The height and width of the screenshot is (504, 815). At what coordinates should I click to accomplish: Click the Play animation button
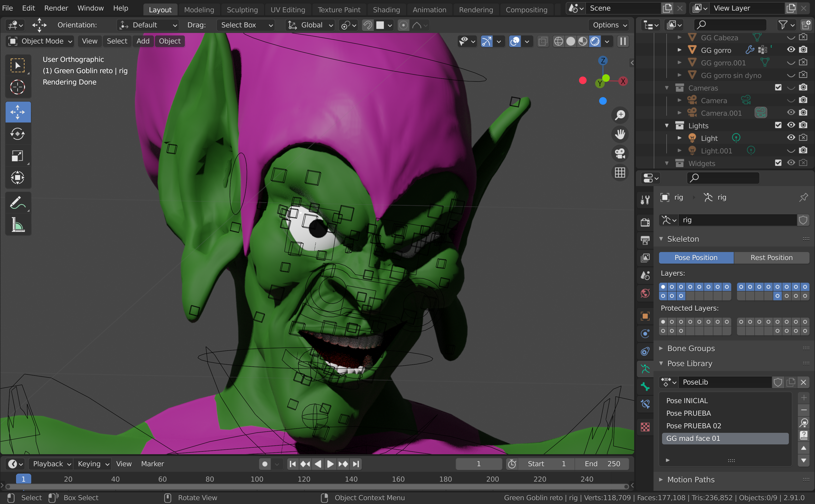coord(330,464)
